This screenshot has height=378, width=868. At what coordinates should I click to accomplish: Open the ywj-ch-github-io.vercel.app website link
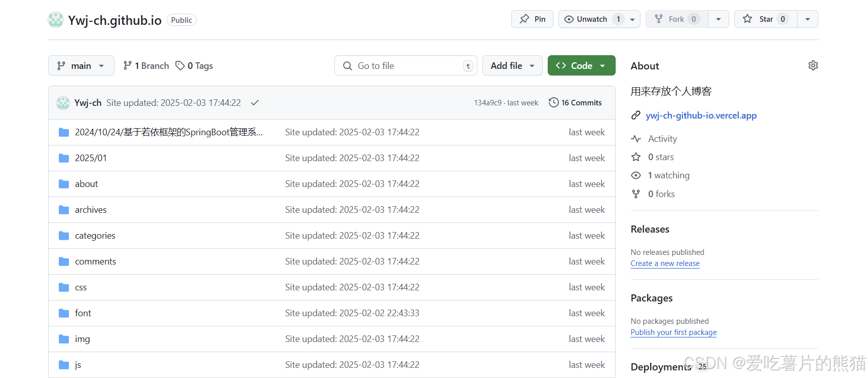pos(701,116)
